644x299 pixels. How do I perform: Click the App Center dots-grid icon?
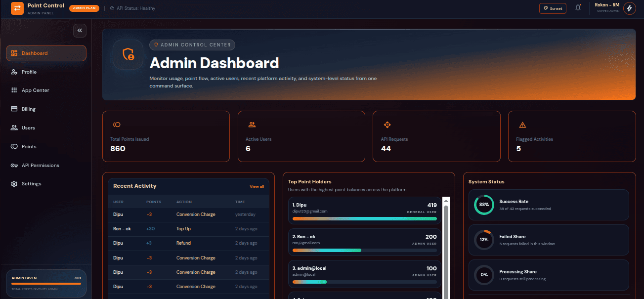[x=14, y=90]
